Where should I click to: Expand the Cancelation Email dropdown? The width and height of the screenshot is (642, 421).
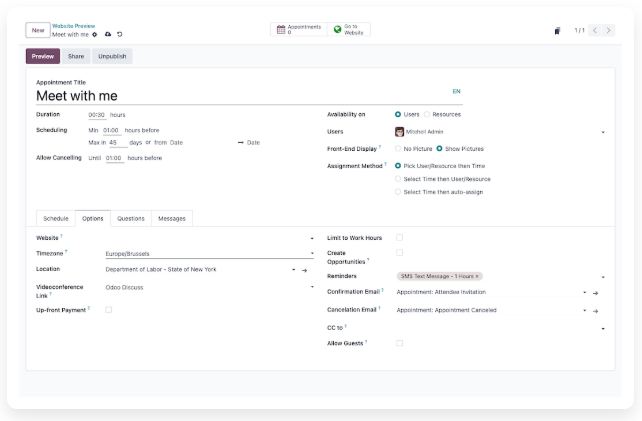click(584, 310)
